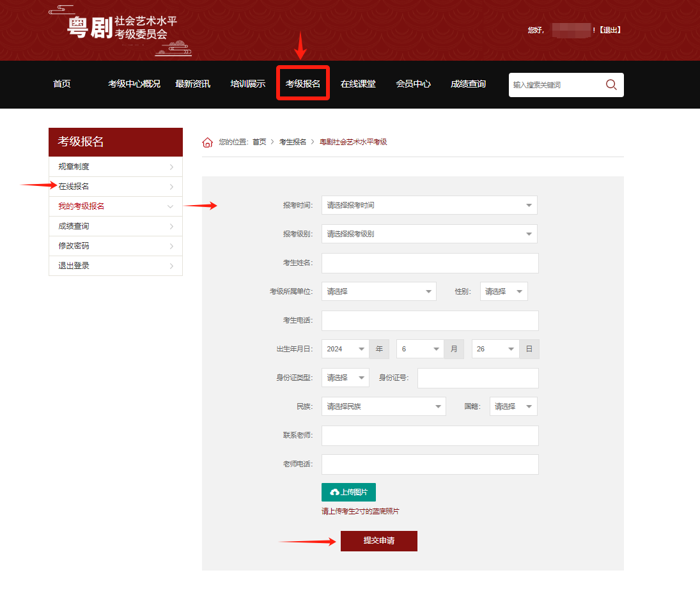Click the 身份证号 input field
Image resolution: width=700 pixels, height=598 pixels.
[478, 378]
